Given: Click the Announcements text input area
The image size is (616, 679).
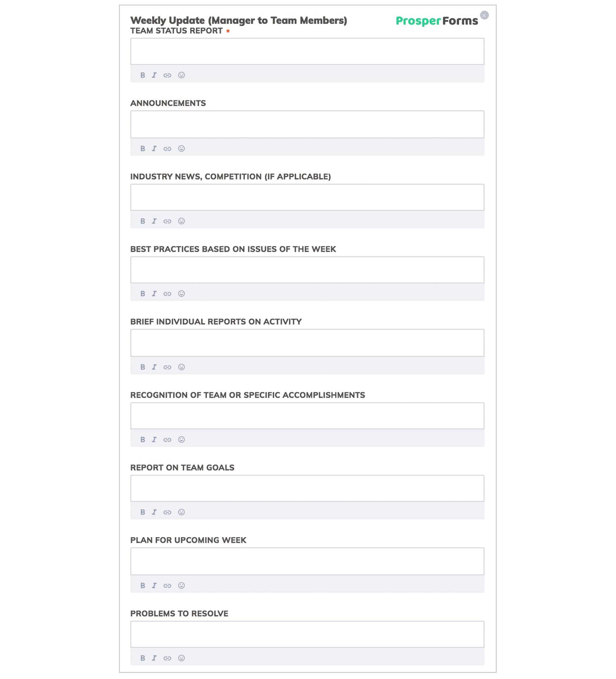Looking at the screenshot, I should pyautogui.click(x=307, y=123).
